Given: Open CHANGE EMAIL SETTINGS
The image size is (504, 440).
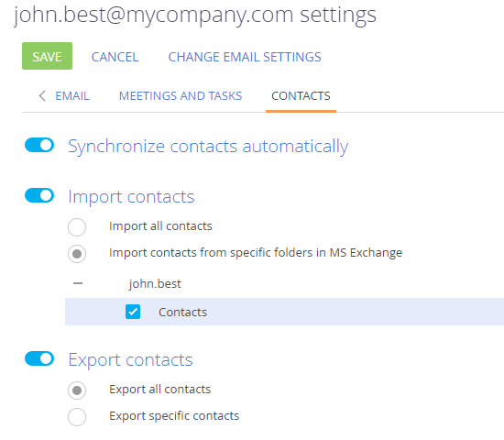Looking at the screenshot, I should pyautogui.click(x=245, y=57).
